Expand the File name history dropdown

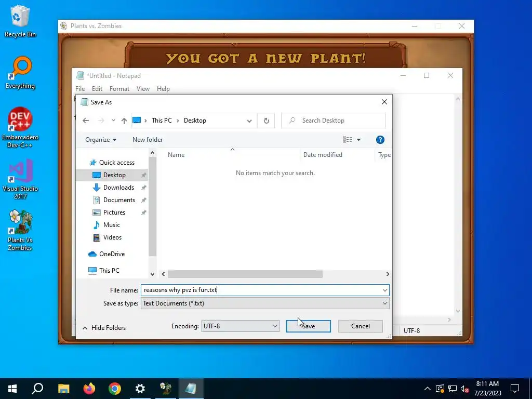click(x=385, y=290)
